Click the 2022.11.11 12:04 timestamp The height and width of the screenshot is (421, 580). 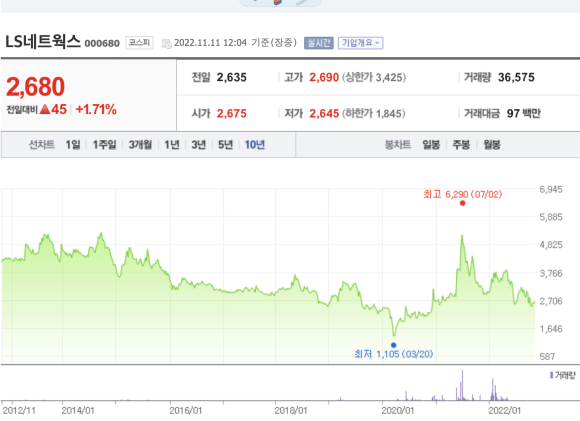[210, 43]
